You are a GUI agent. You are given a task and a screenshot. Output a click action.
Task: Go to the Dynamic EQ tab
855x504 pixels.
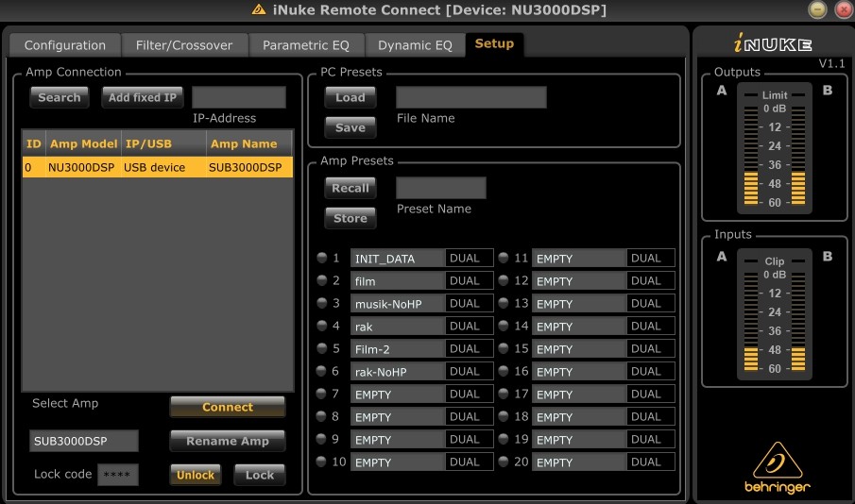coord(415,45)
